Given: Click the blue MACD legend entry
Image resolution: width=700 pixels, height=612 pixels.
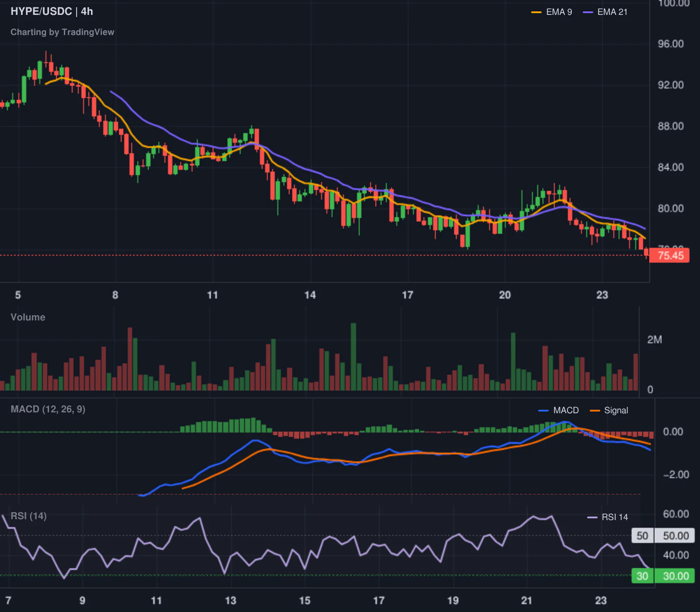Looking at the screenshot, I should [558, 410].
